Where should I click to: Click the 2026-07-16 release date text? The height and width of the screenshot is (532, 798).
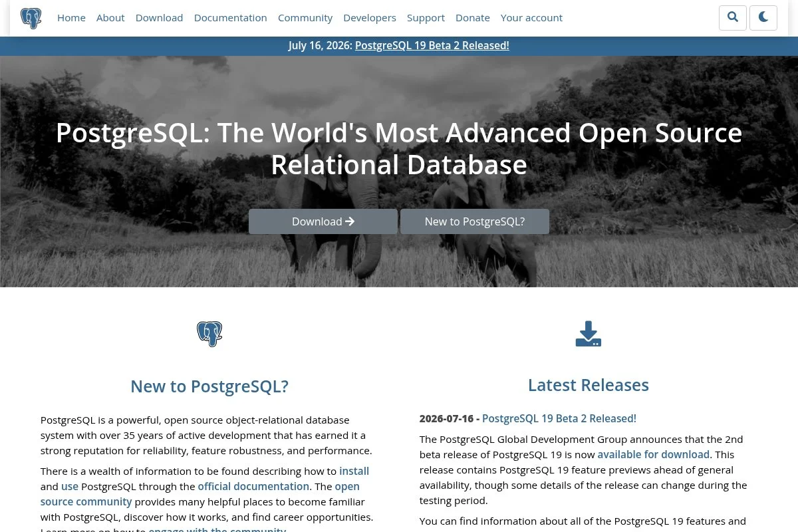[x=446, y=418]
